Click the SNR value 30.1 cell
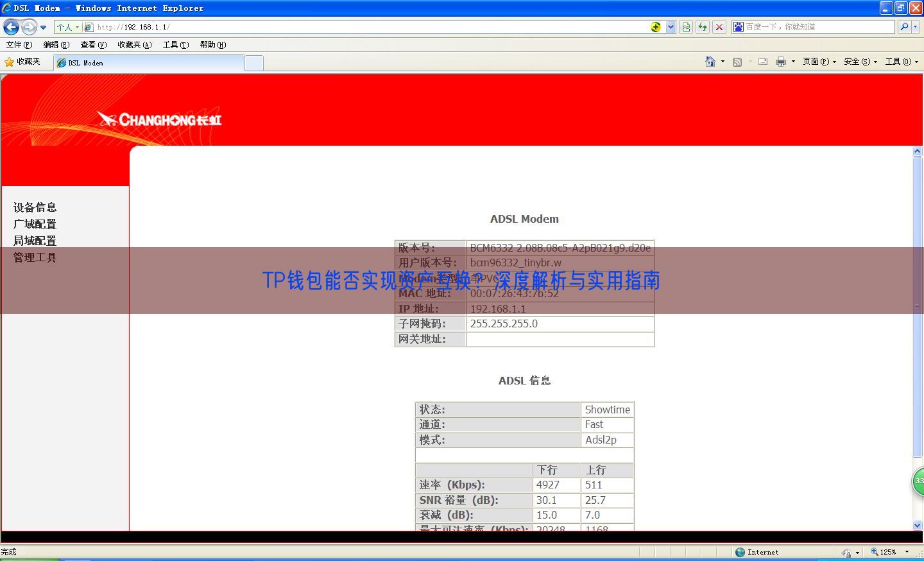 556,500
